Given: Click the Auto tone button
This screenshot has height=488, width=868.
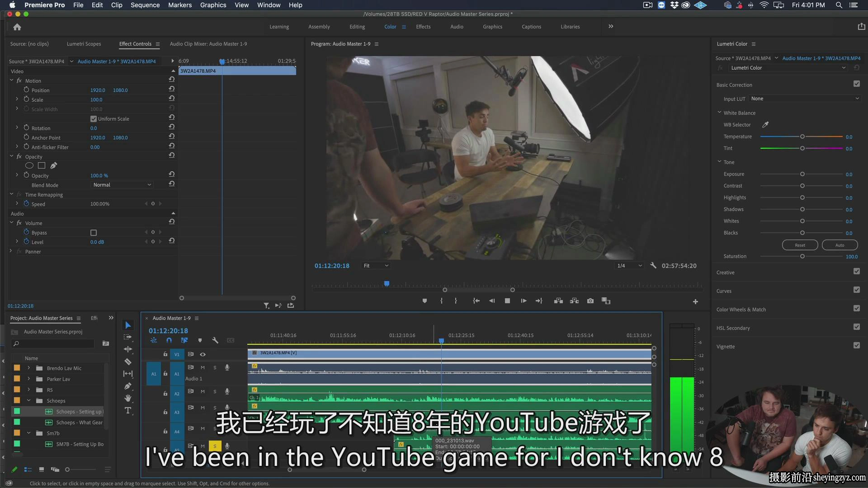Looking at the screenshot, I should [840, 245].
